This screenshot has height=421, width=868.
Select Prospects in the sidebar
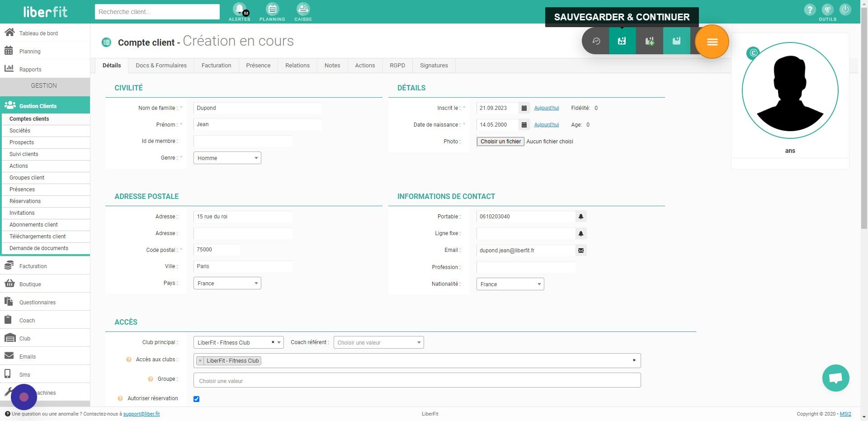(22, 142)
